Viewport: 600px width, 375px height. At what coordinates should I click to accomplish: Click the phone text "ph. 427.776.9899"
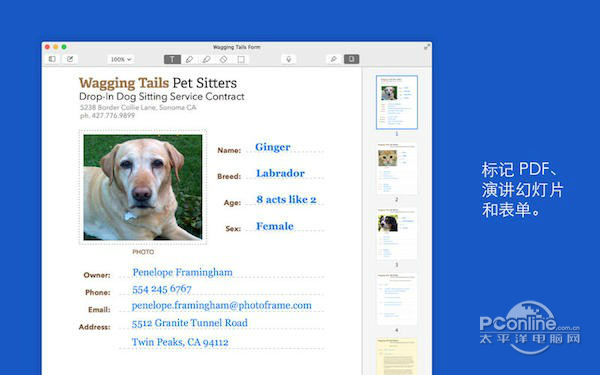[x=107, y=116]
